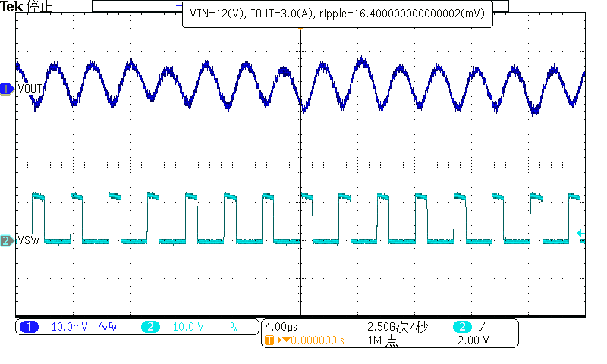Click the 2.00 V trigger level value
Viewport: 607px width, 364px height.
pyautogui.click(x=473, y=340)
